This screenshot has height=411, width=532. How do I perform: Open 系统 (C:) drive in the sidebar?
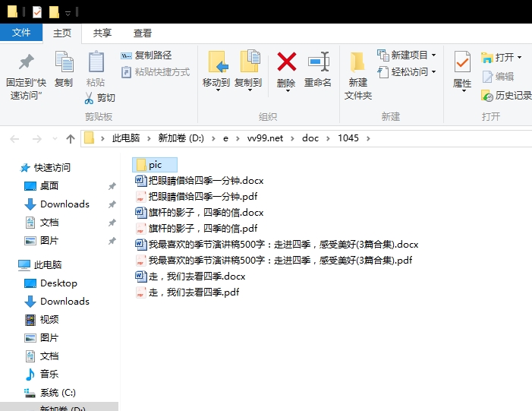tap(50, 393)
